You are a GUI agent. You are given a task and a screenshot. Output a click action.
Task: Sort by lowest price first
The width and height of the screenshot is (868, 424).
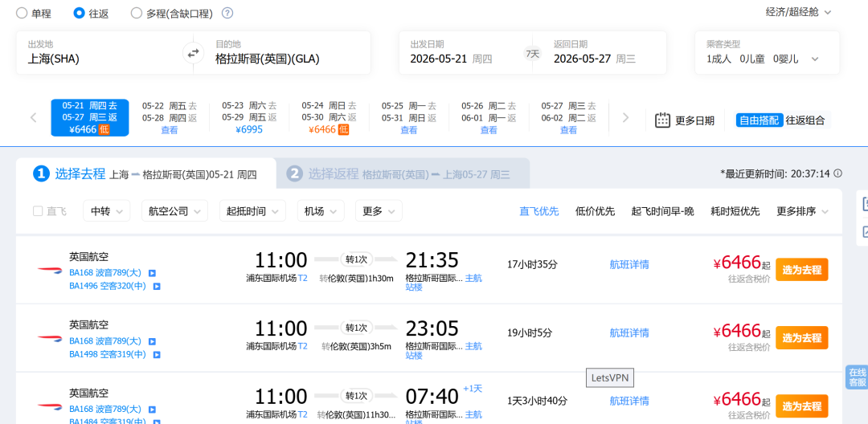(595, 211)
